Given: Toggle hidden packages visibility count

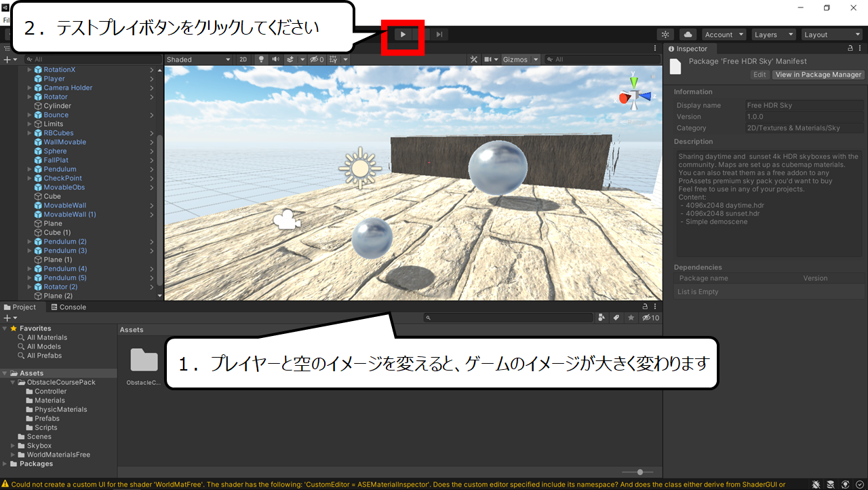Looking at the screenshot, I should pos(650,318).
